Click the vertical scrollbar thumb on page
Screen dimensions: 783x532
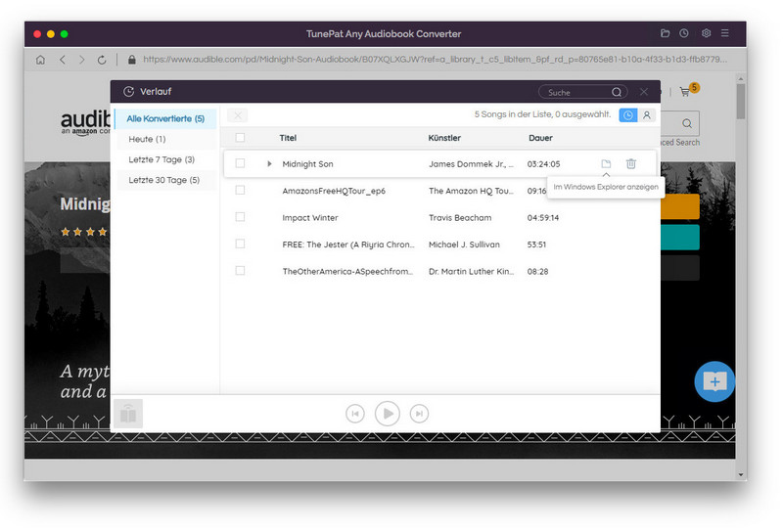tap(741, 102)
